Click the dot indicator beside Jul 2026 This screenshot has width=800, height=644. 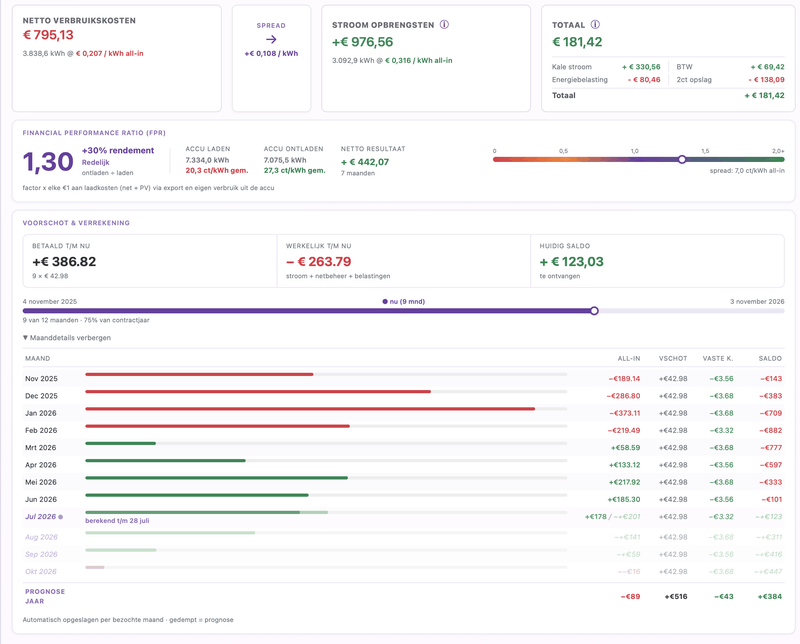(x=61, y=517)
